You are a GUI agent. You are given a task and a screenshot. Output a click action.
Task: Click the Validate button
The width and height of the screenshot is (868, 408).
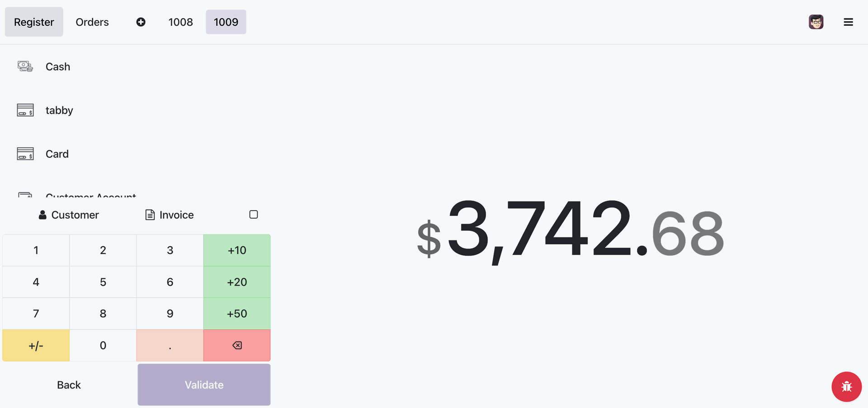pyautogui.click(x=204, y=385)
